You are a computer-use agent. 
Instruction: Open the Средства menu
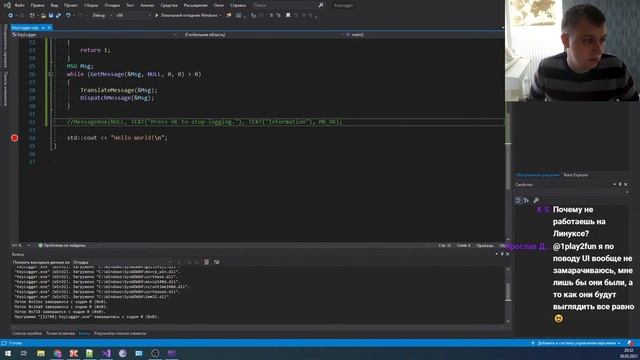coord(169,5)
